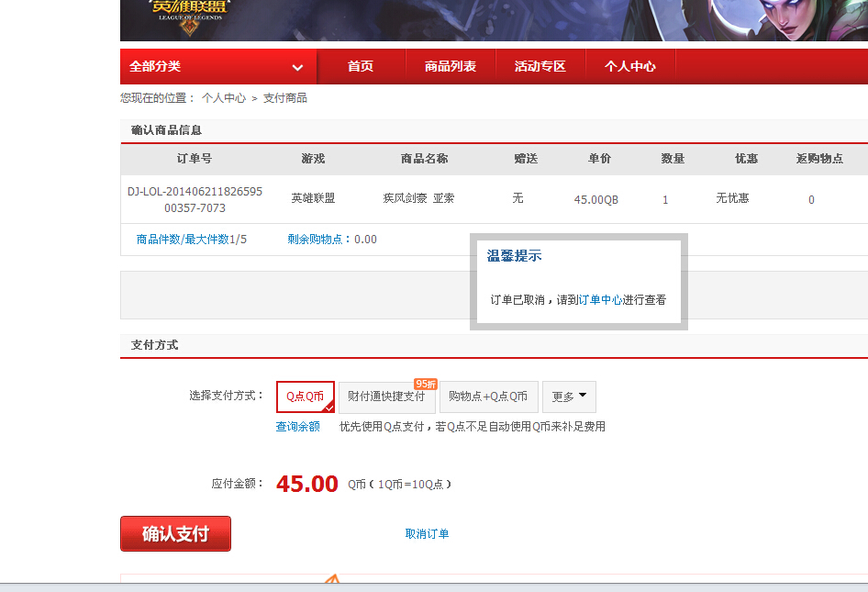Click the 95折 discount badge
Image resolution: width=868 pixels, height=592 pixels.
pyautogui.click(x=426, y=384)
